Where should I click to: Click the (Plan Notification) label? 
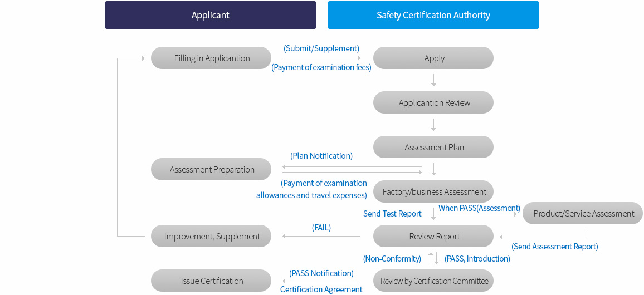click(321, 156)
